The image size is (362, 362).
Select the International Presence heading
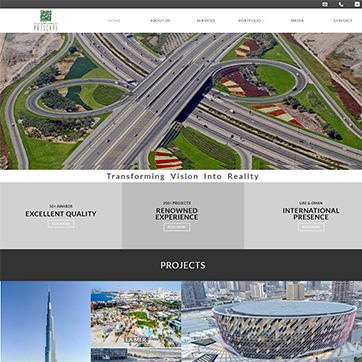tap(311, 214)
